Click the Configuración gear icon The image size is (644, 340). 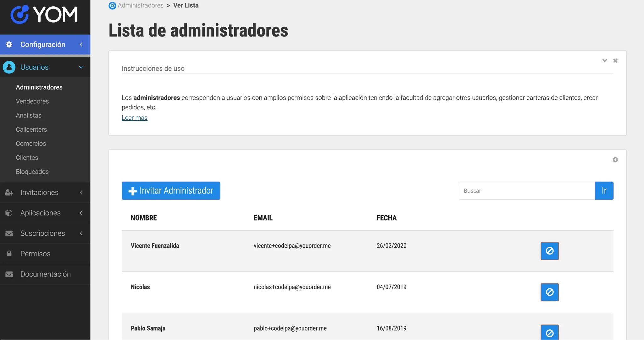click(x=9, y=44)
